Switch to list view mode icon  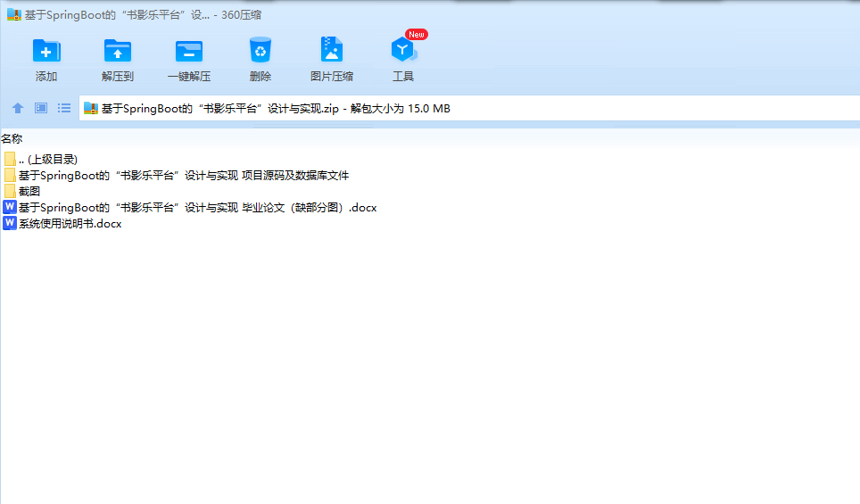[x=64, y=108]
